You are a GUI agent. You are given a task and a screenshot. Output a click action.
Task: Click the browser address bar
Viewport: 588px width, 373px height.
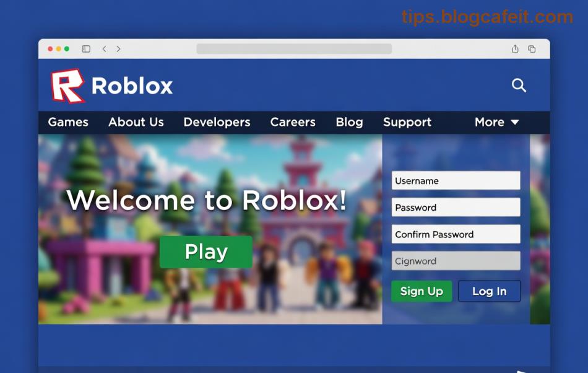tap(294, 48)
